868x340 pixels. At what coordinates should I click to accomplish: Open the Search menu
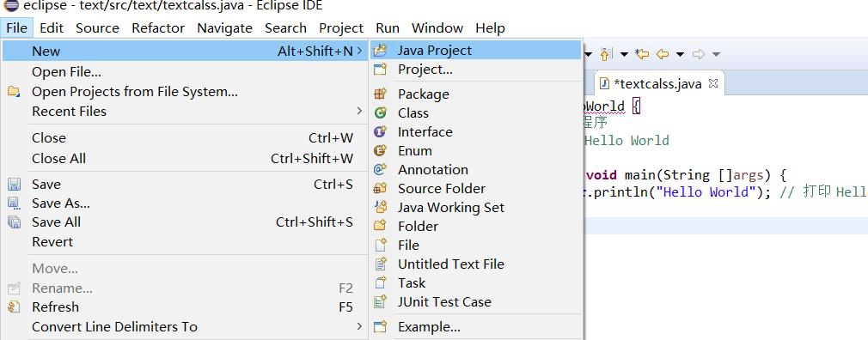pyautogui.click(x=285, y=27)
